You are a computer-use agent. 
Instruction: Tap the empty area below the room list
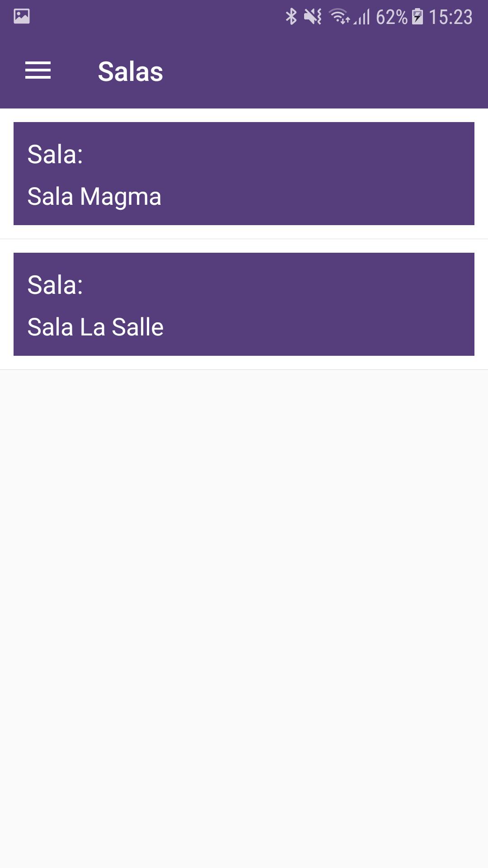244,588
